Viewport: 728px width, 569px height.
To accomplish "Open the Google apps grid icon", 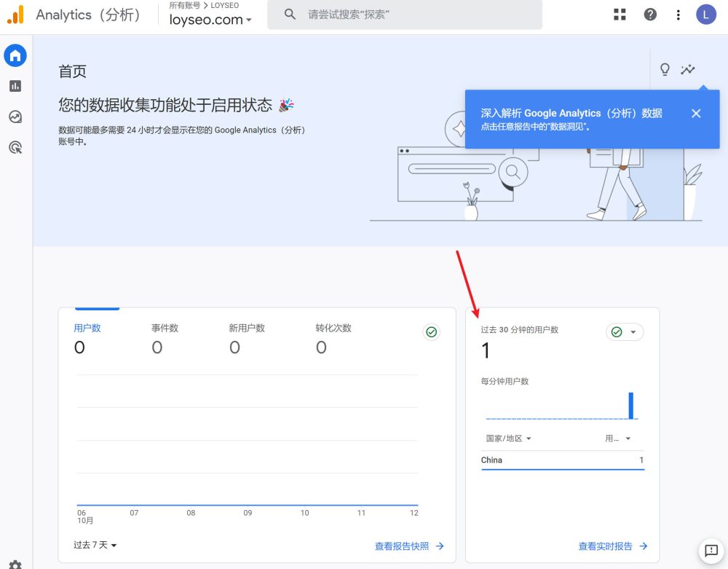I will pos(620,15).
